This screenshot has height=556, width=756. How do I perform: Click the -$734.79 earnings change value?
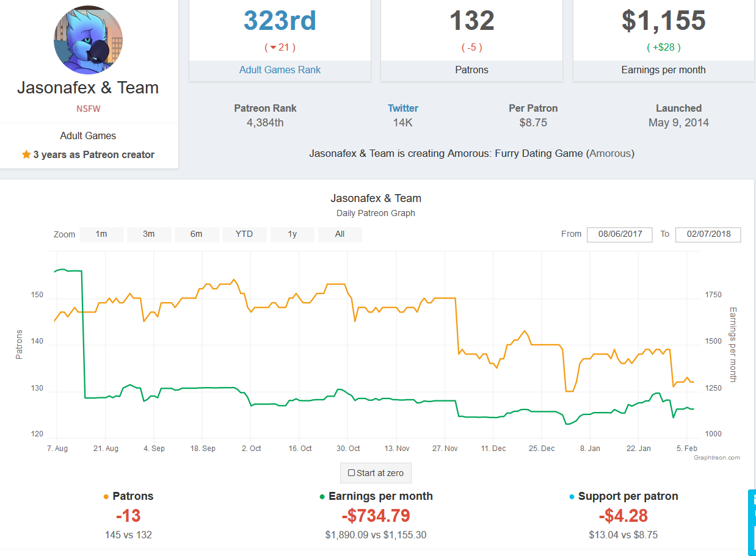[376, 516]
